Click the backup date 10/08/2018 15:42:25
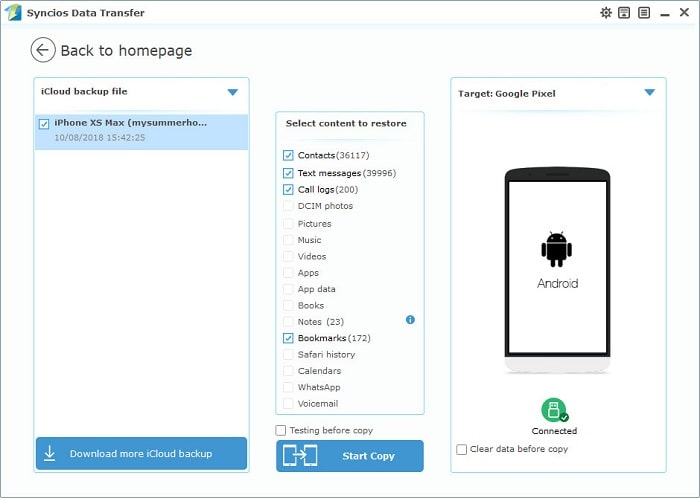Image resolution: width=700 pixels, height=498 pixels. tap(100, 137)
